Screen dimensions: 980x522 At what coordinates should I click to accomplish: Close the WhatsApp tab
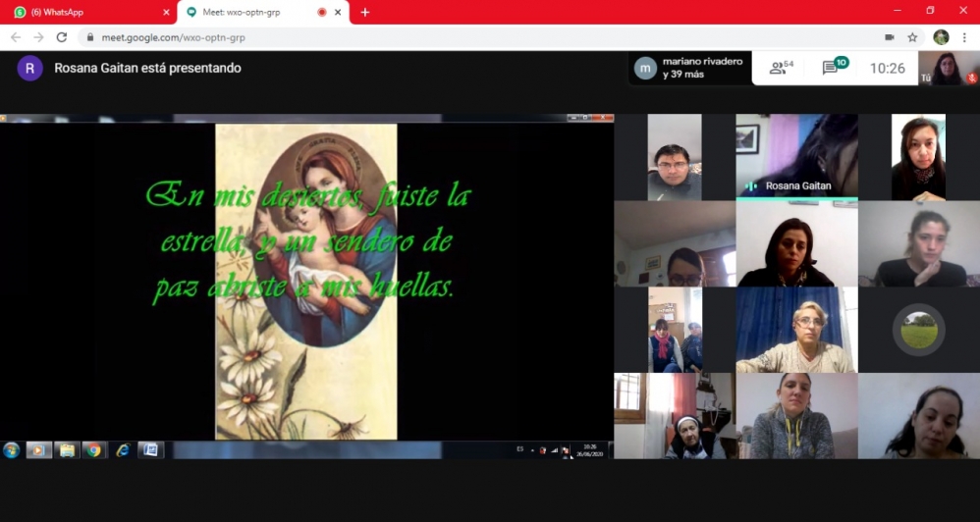point(165,12)
